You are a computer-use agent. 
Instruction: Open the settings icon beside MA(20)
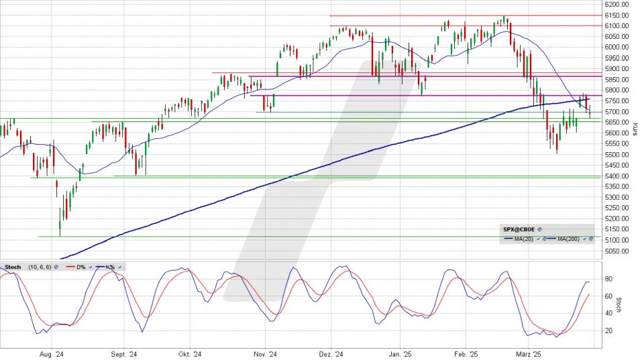pos(545,239)
